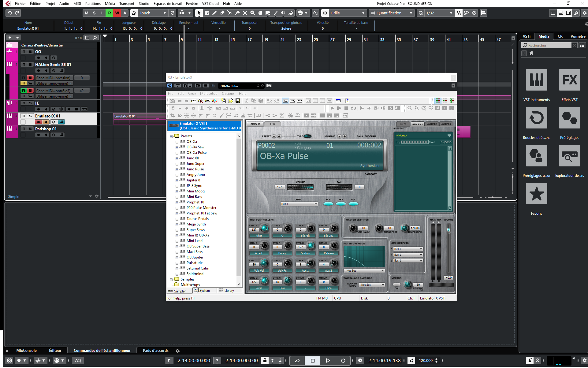The height and width of the screenshot is (368, 588).
Task: Open the Grille dropdown
Action: (x=363, y=13)
